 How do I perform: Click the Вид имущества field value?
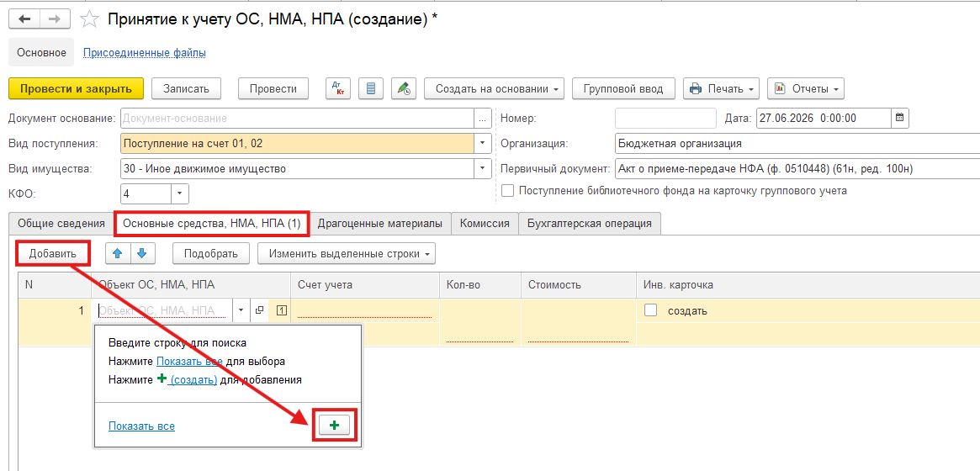point(298,168)
